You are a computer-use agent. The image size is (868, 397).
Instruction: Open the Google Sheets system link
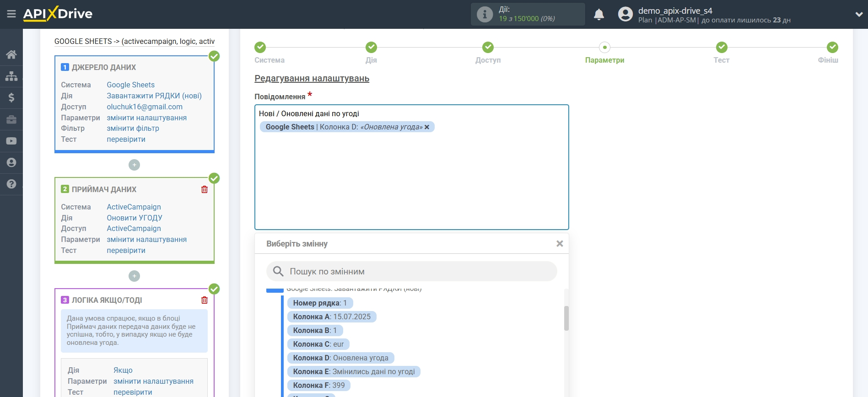point(130,85)
